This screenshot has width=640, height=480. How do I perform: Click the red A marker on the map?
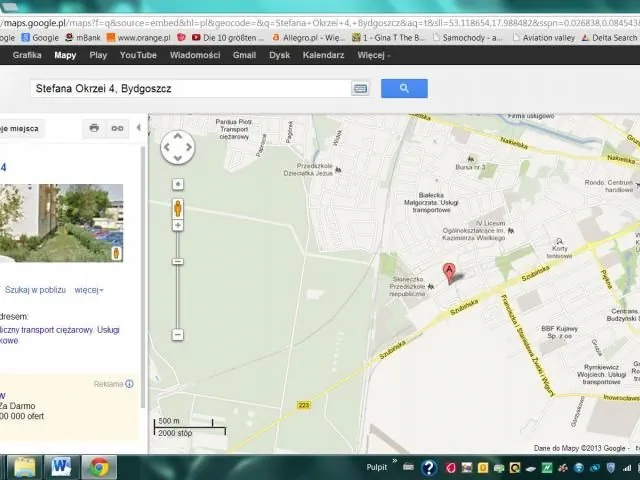point(449,273)
